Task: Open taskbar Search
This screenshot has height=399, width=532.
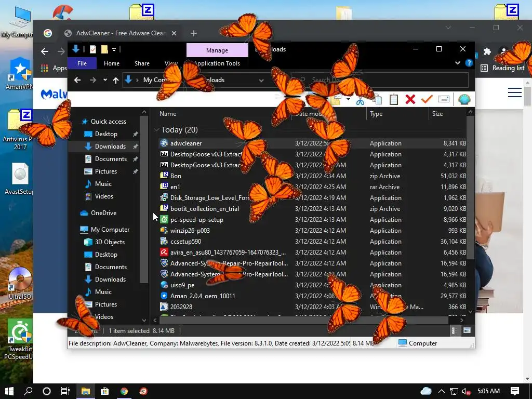Action: coord(28,391)
